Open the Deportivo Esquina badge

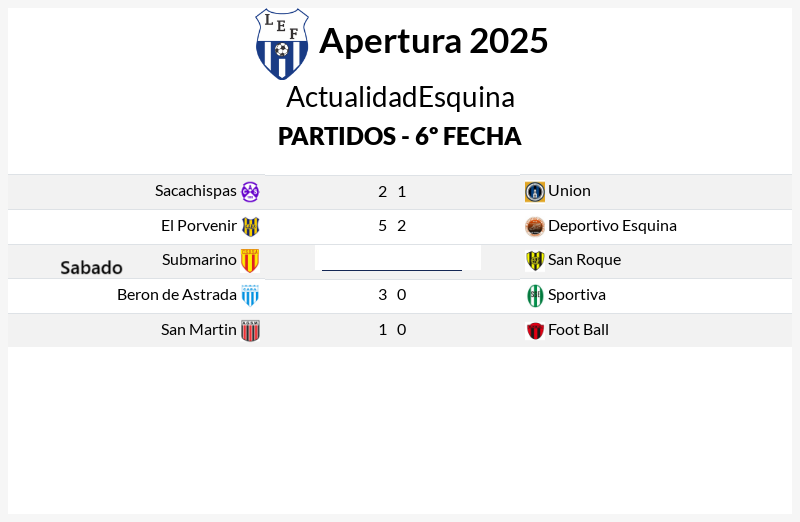[x=535, y=227]
